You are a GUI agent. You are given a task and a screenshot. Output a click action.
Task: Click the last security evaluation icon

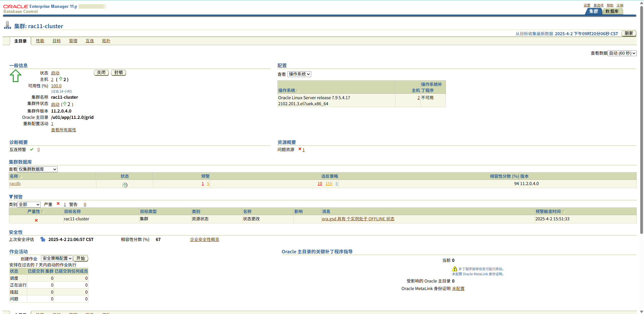coord(43,239)
